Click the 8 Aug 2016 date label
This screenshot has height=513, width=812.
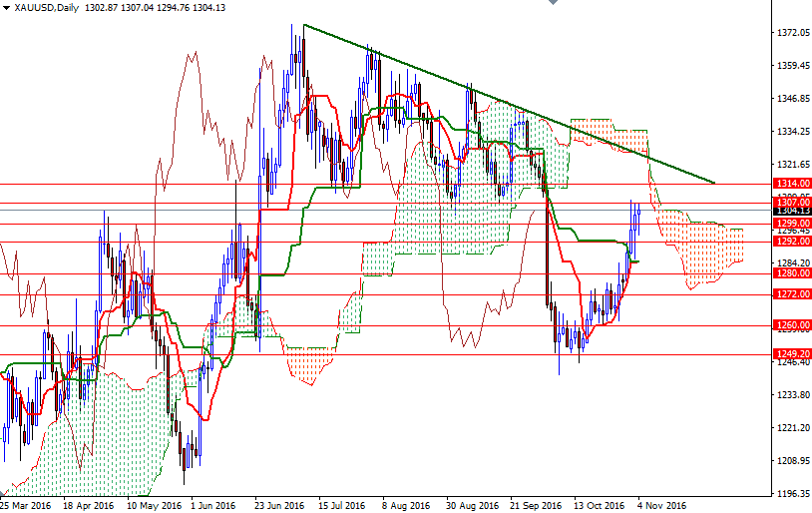tap(404, 505)
